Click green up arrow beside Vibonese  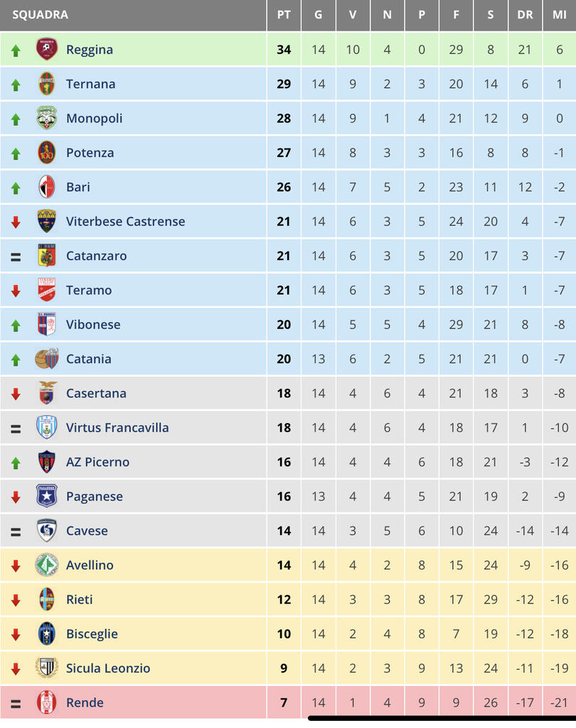click(x=16, y=325)
